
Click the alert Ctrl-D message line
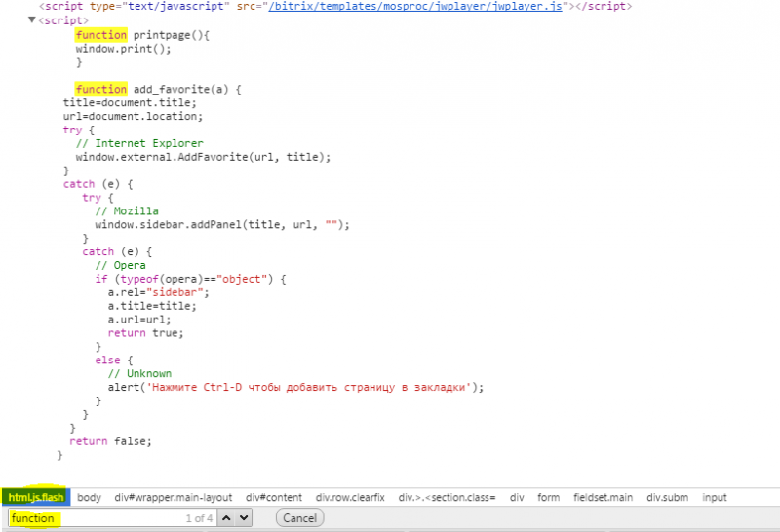pyautogui.click(x=295, y=387)
